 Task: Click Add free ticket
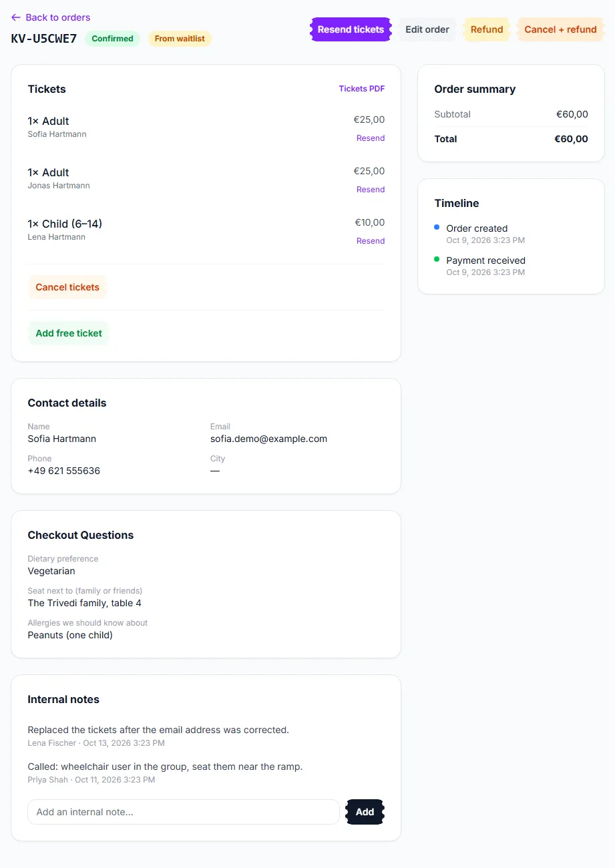click(x=69, y=333)
